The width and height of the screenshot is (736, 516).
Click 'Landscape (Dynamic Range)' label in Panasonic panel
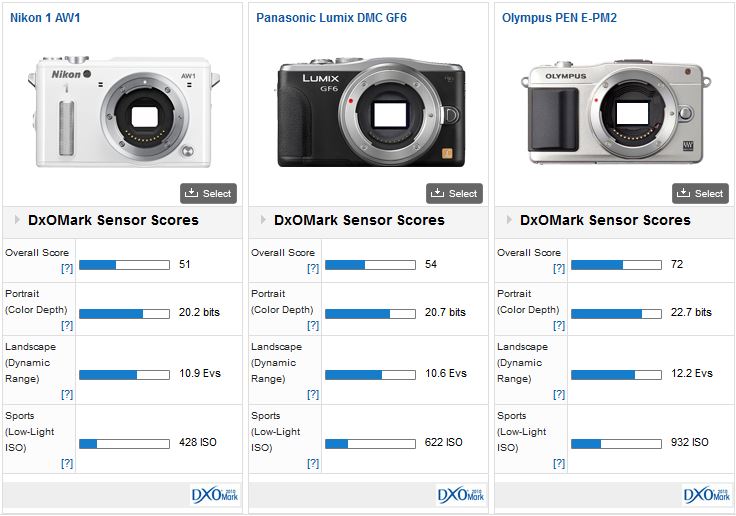coord(276,362)
